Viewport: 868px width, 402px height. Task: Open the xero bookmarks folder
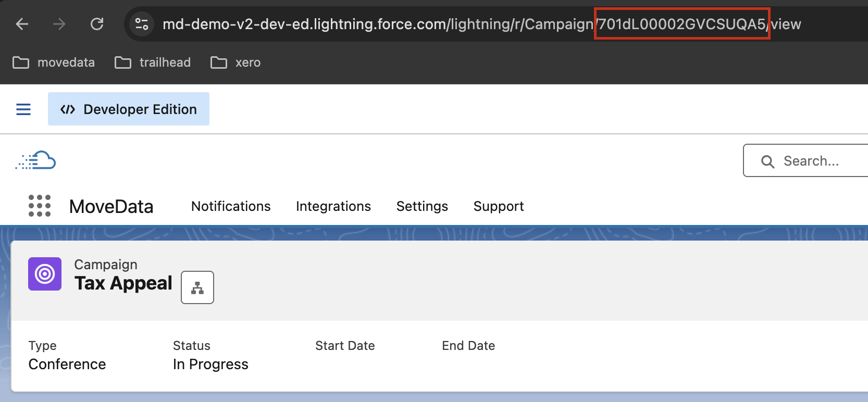235,62
